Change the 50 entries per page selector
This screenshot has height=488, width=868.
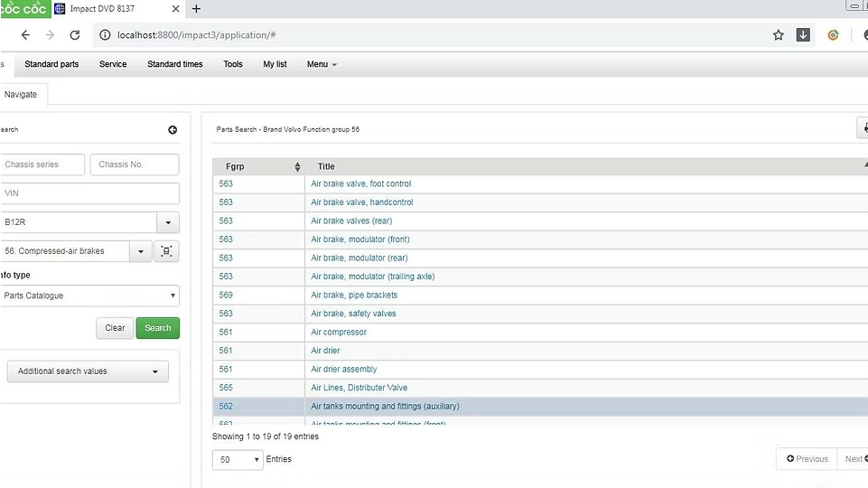238,460
